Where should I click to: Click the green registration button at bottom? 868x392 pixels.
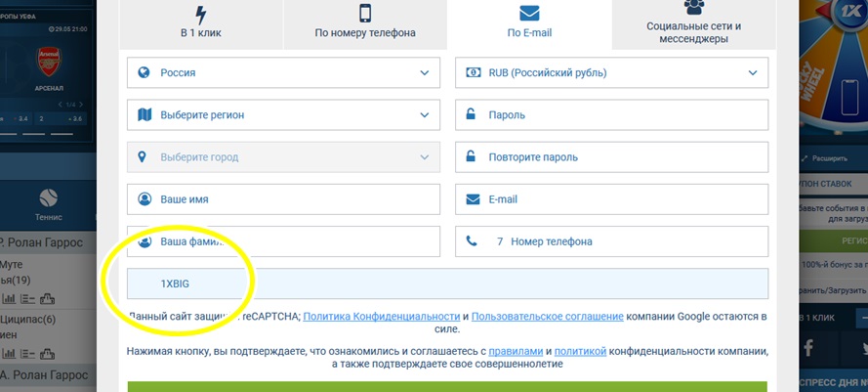coord(447,386)
